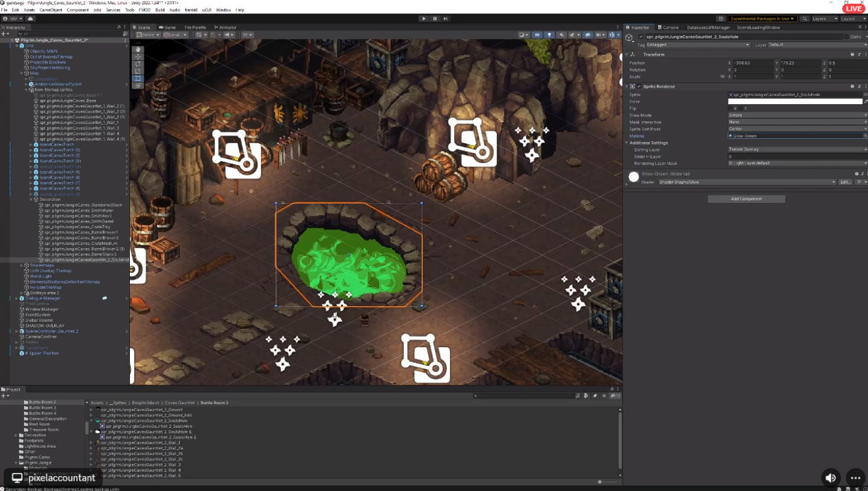
Task: Open Material object picker circle
Action: point(865,136)
